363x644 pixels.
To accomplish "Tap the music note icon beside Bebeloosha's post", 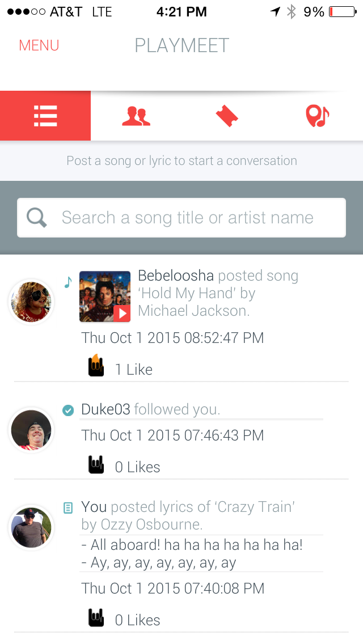I will (x=68, y=282).
